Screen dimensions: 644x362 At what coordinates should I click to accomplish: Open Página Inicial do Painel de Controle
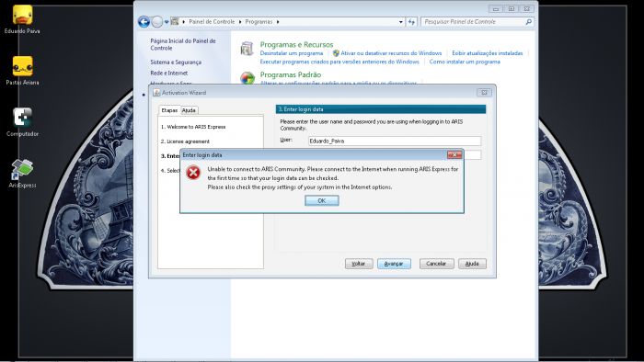[x=183, y=44]
